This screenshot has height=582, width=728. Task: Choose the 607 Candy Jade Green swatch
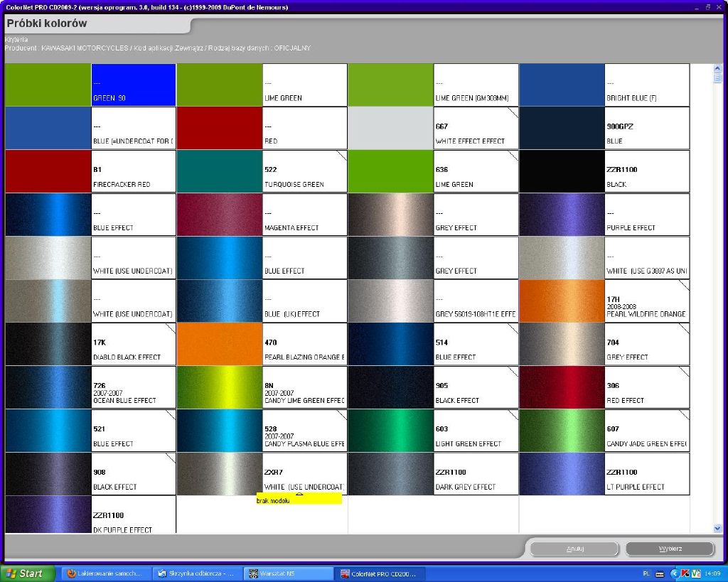pos(562,431)
